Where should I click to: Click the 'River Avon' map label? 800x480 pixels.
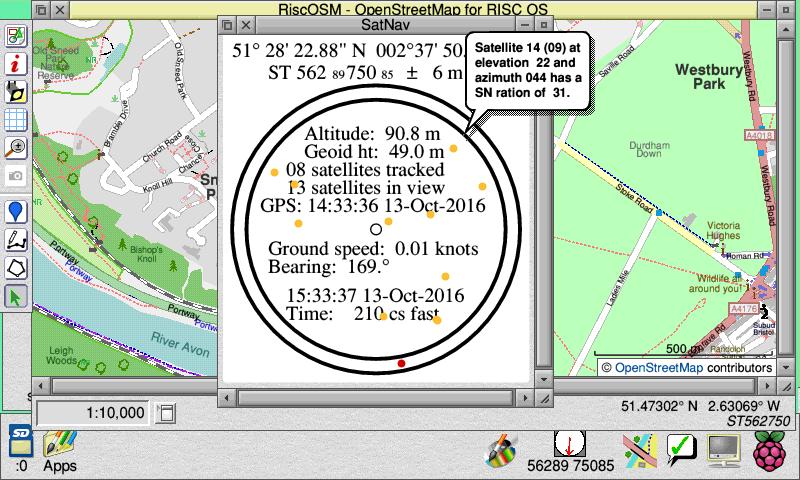pyautogui.click(x=180, y=344)
